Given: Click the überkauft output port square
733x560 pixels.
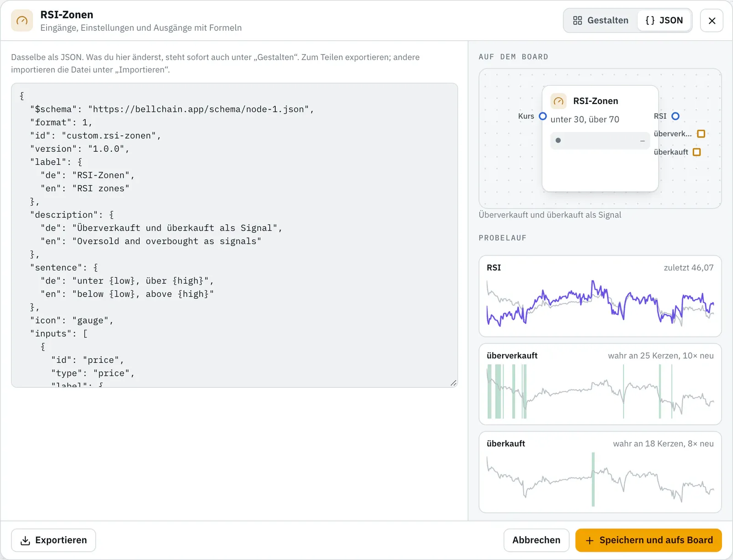Looking at the screenshot, I should tap(697, 152).
